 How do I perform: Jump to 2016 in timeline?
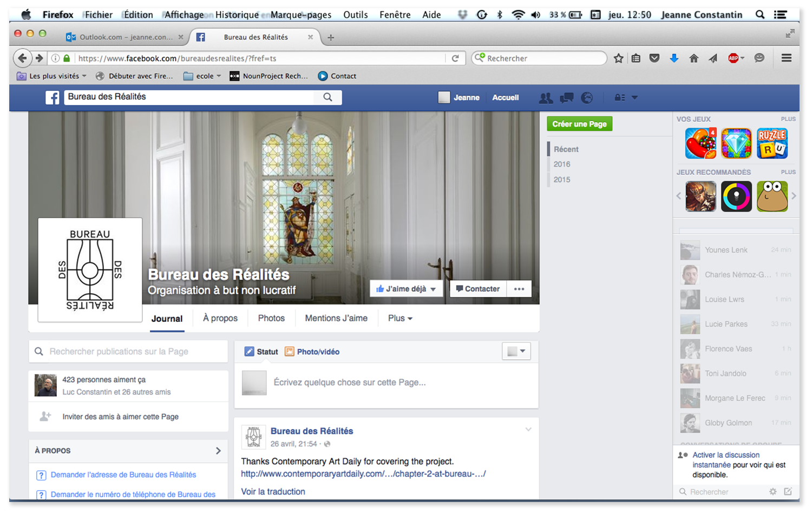[562, 164]
